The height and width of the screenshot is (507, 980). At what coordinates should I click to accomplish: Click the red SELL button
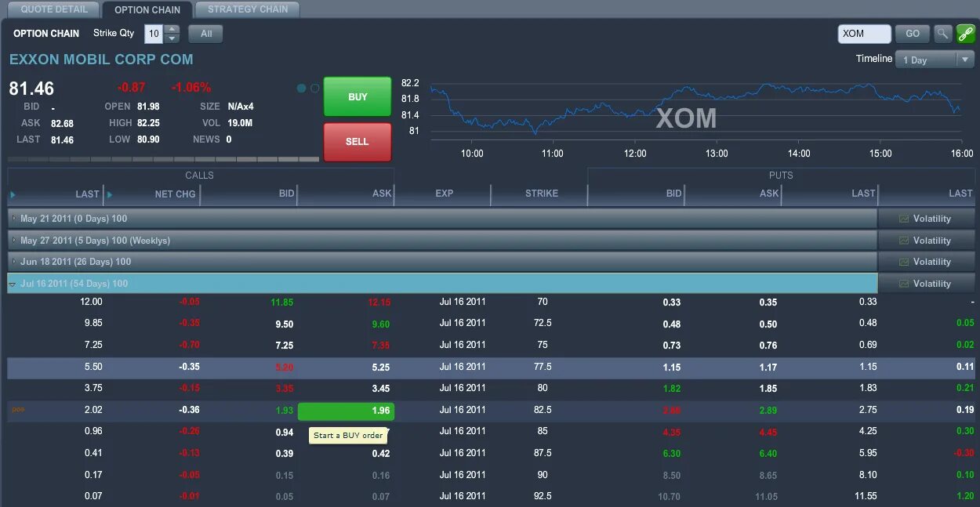[x=358, y=142]
